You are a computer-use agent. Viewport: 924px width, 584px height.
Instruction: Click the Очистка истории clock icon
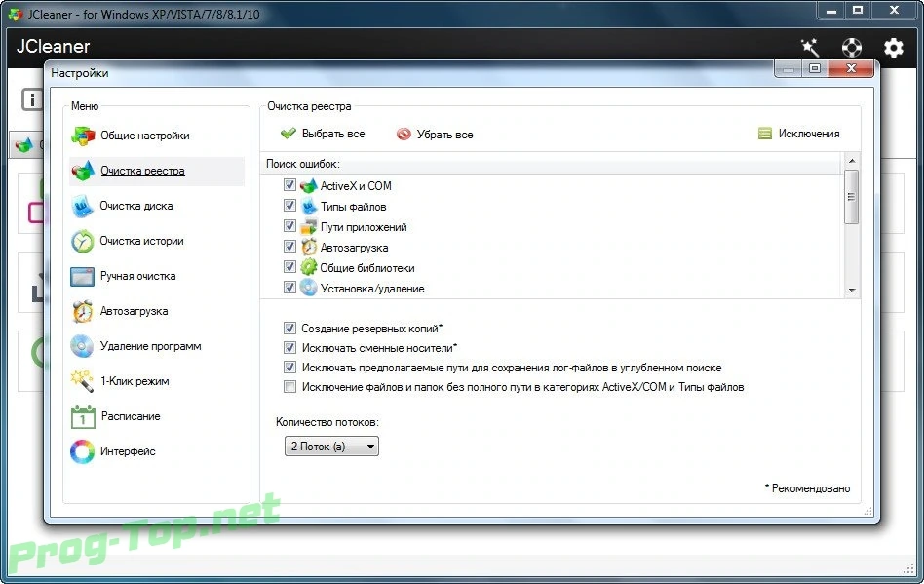point(83,241)
